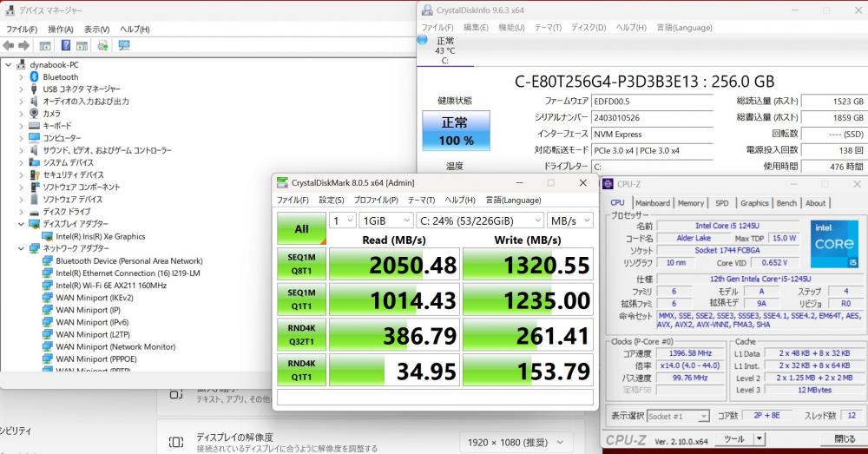Image resolution: width=868 pixels, height=454 pixels.
Task: Switch to the SPD tab in CPU-Z
Action: click(x=722, y=203)
